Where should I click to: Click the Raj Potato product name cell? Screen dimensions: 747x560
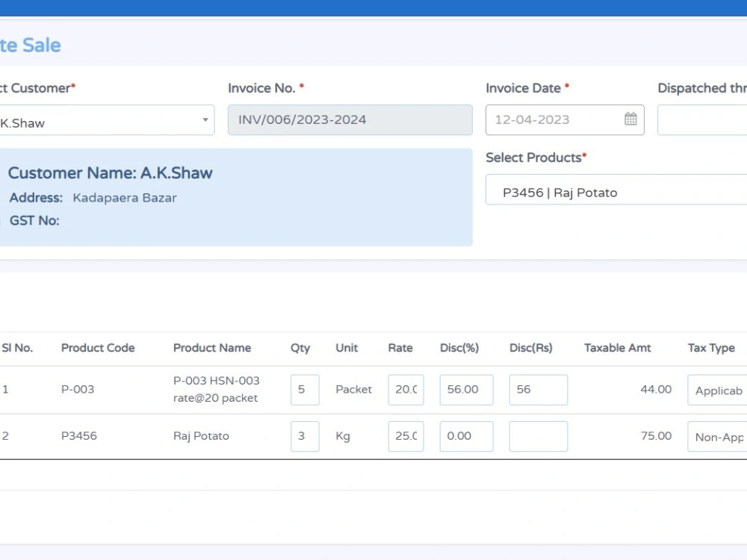click(201, 436)
